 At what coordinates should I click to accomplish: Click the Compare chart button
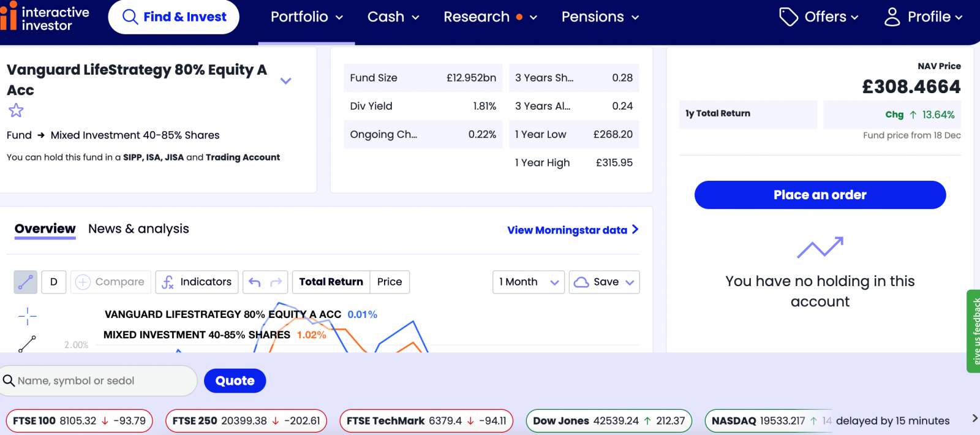tap(111, 282)
